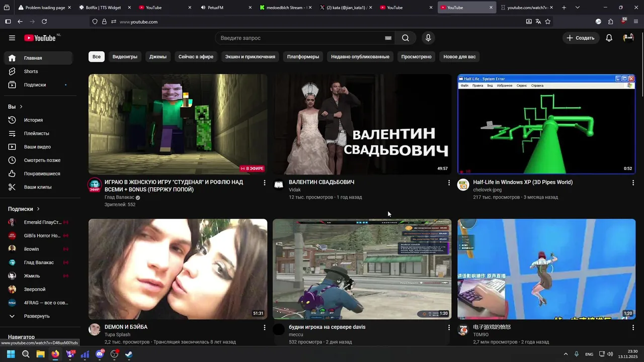Open the Windows Start button
Screen dimensions: 644x362
point(11,354)
